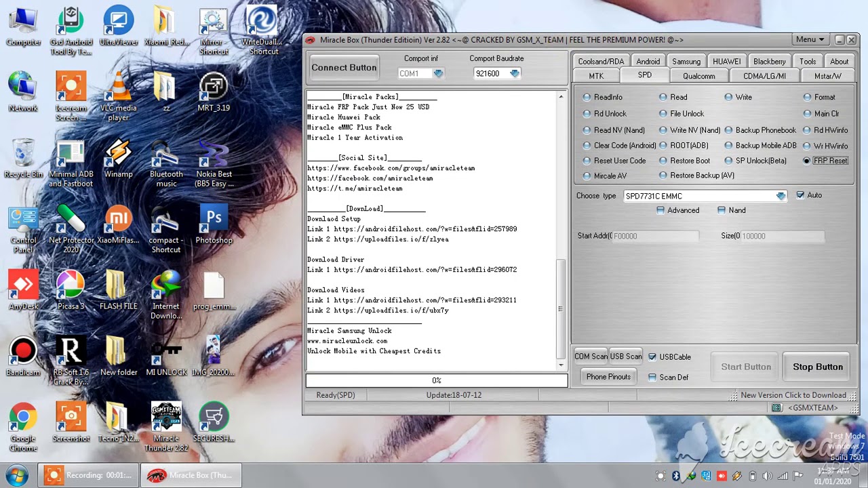Toggle the USBCable checkbox
This screenshot has height=488, width=868.
tap(652, 357)
